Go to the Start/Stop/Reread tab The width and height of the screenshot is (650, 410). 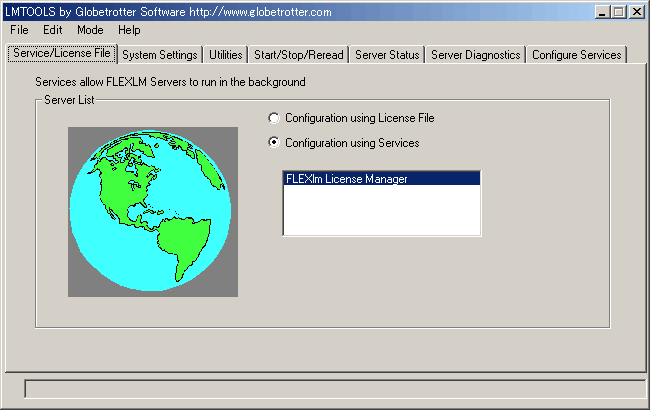(x=298, y=55)
